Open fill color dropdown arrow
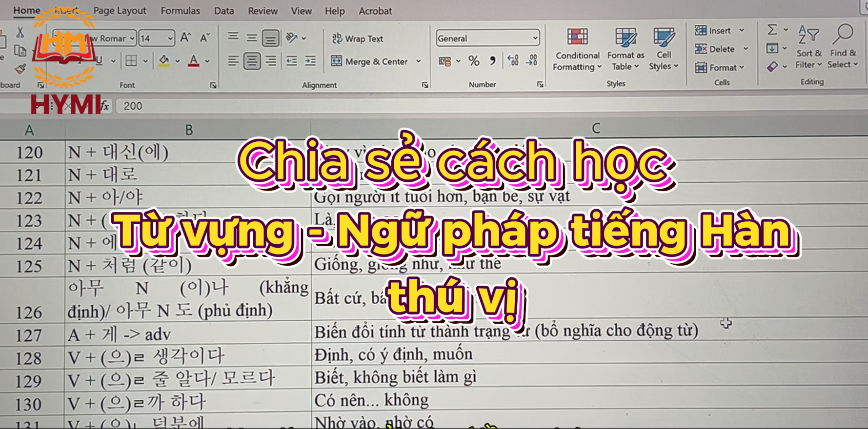868x429 pixels. [178, 61]
